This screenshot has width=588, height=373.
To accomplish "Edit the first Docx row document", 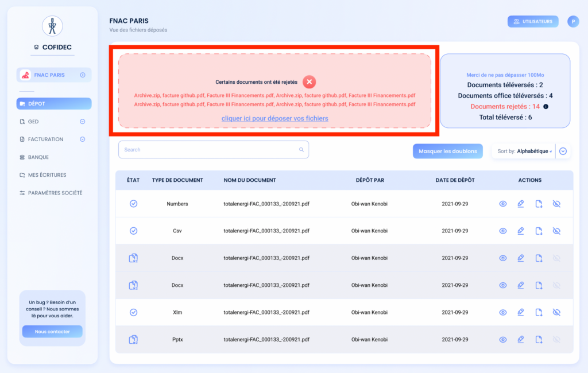I will (520, 258).
